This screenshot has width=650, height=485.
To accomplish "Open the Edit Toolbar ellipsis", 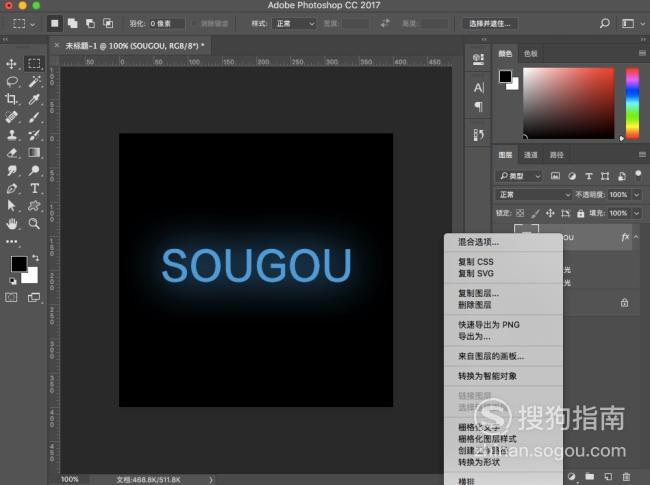I will (x=12, y=242).
